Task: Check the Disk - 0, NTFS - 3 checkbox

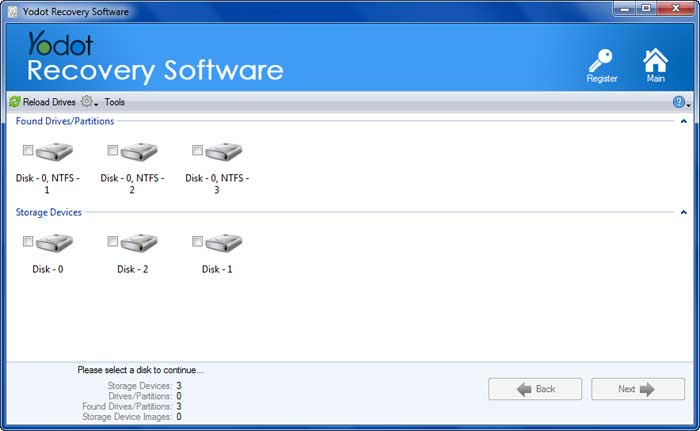Action: click(x=197, y=150)
